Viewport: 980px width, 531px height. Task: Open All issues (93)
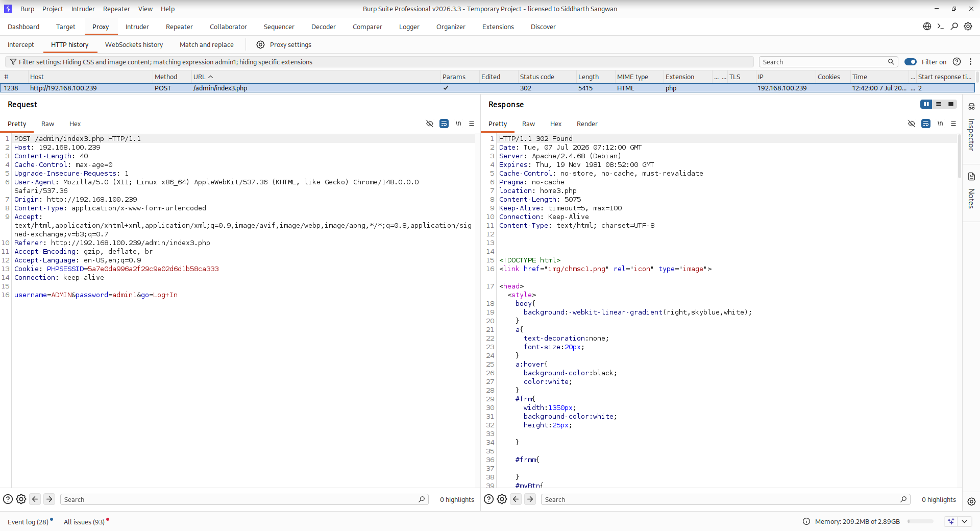tap(84, 522)
